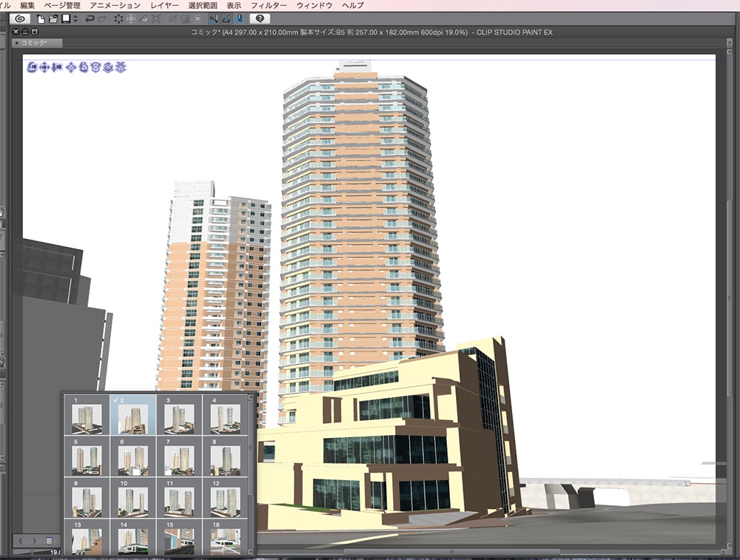Select the Deselect toolbar icon
740x560 pixels.
(x=173, y=19)
